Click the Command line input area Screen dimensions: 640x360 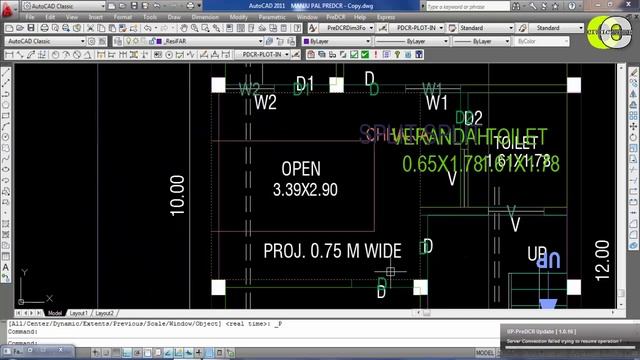[253, 342]
